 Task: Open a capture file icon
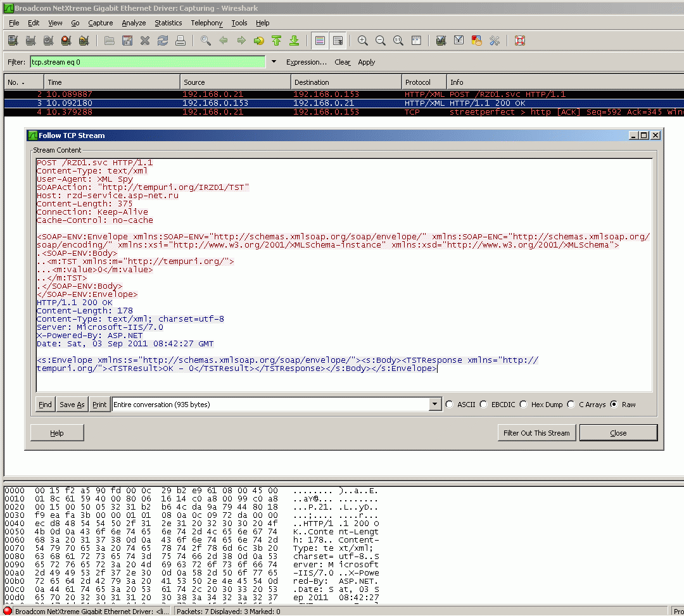click(110, 41)
